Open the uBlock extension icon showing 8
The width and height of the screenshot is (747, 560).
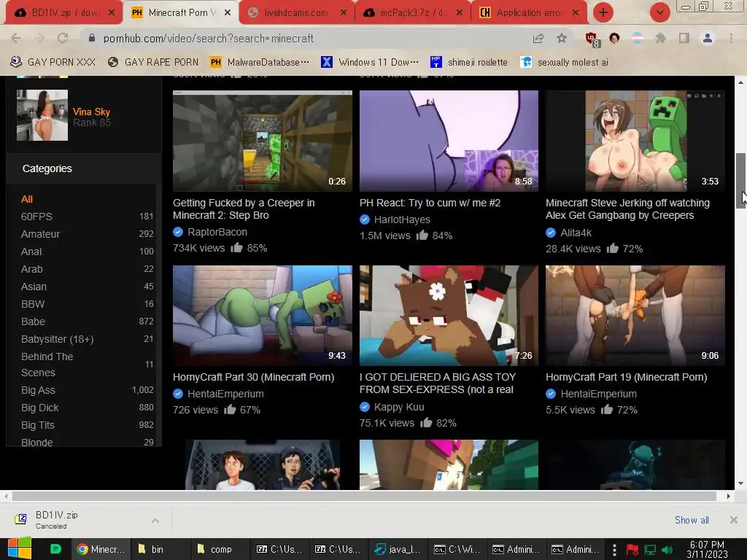point(592,39)
